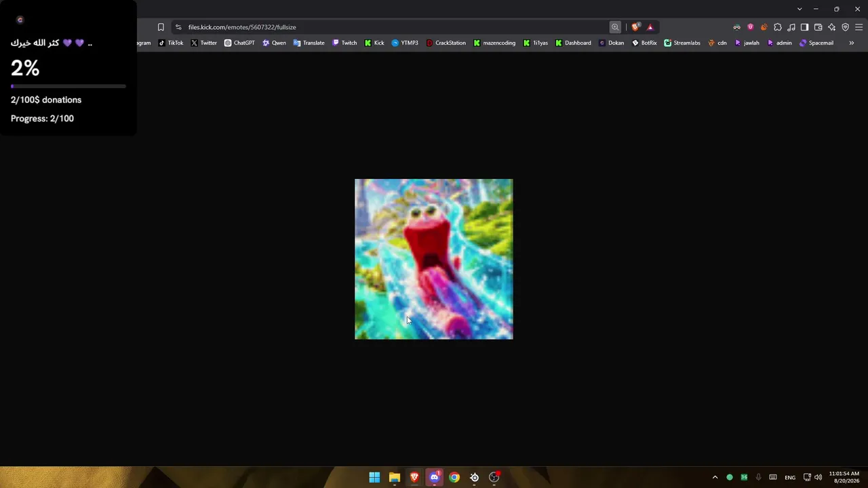The image size is (868, 488).
Task: Open the jawlah bookmark
Action: (747, 43)
